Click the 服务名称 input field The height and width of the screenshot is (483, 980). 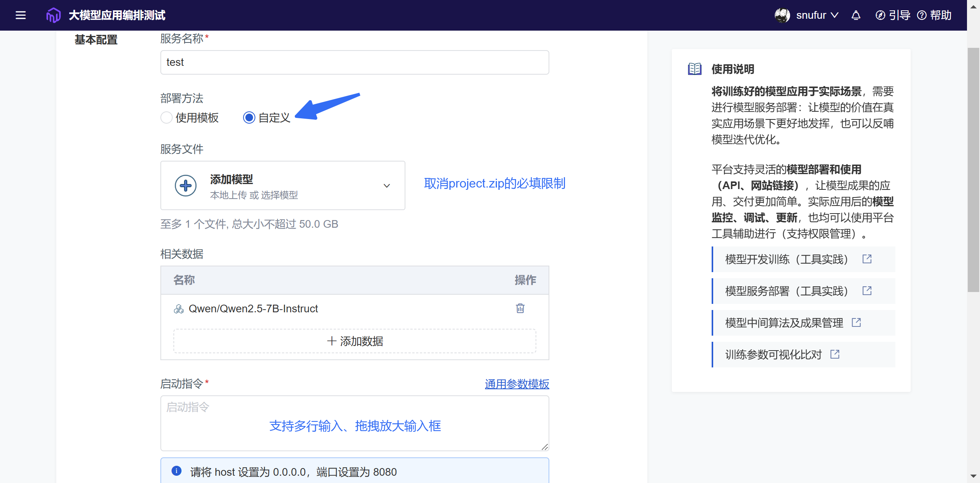pyautogui.click(x=354, y=62)
